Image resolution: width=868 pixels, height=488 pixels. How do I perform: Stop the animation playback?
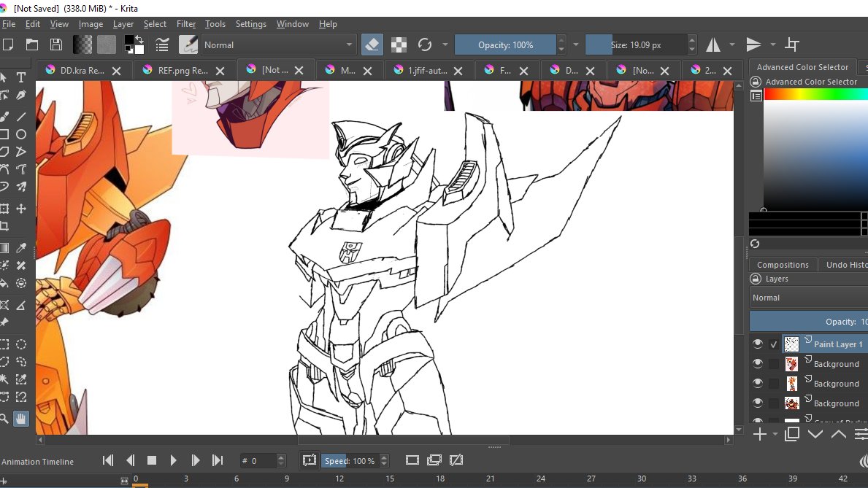click(152, 460)
